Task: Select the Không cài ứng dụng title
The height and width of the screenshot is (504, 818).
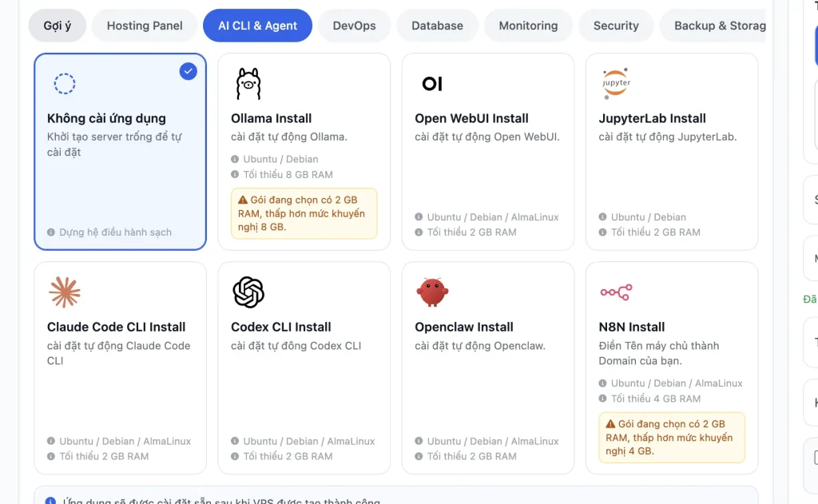Action: click(x=106, y=118)
